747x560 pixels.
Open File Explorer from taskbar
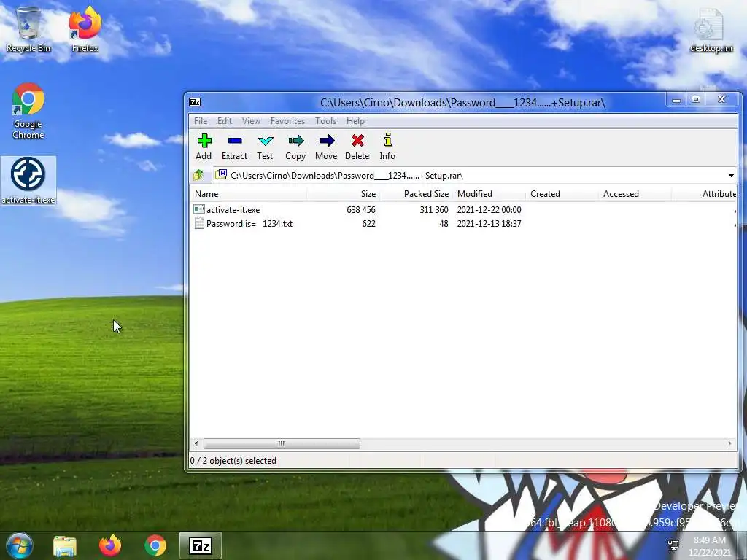(65, 545)
